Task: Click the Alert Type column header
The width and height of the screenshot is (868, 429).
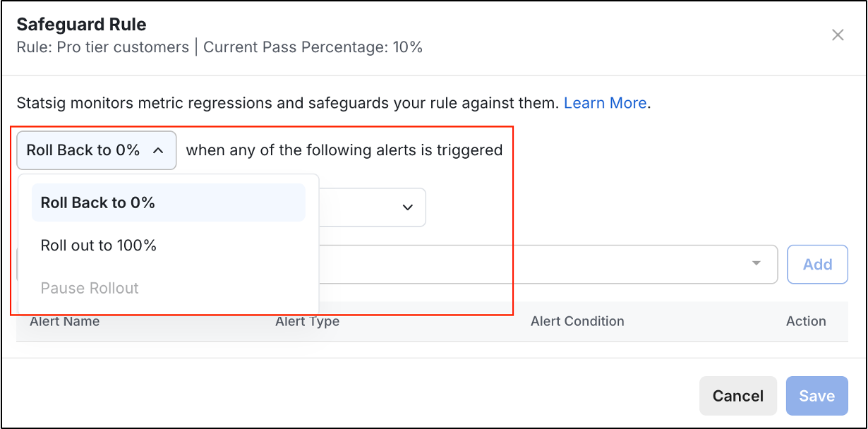Action: coord(307,321)
